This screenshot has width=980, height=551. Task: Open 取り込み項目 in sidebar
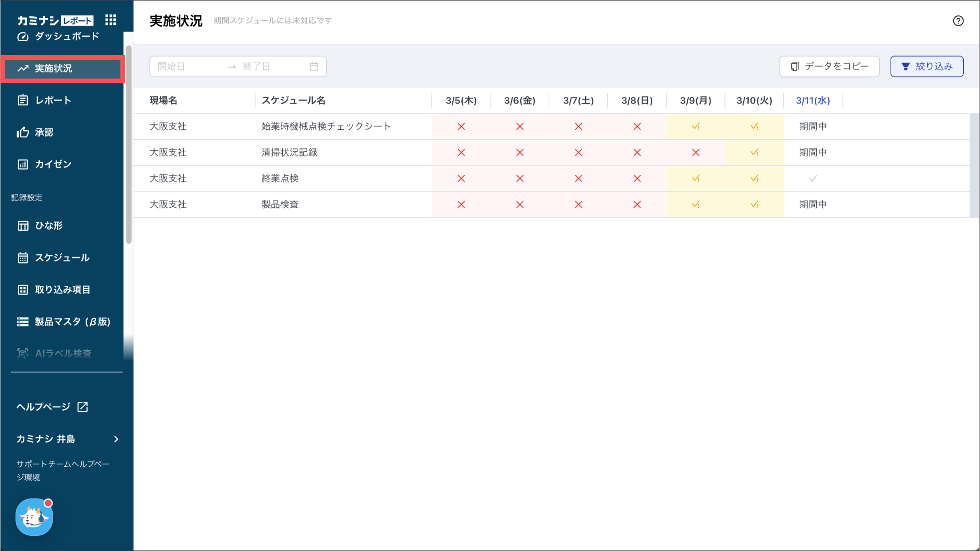pos(62,290)
